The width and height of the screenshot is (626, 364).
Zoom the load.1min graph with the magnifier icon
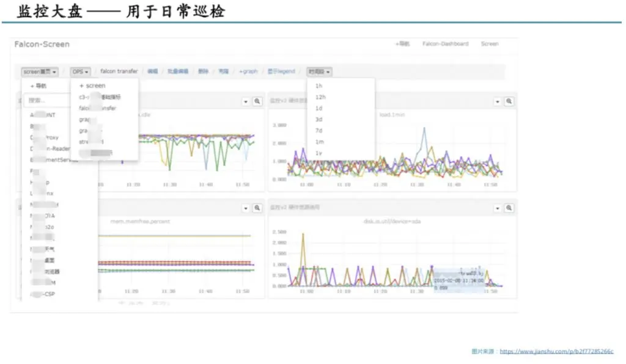pyautogui.click(x=509, y=101)
